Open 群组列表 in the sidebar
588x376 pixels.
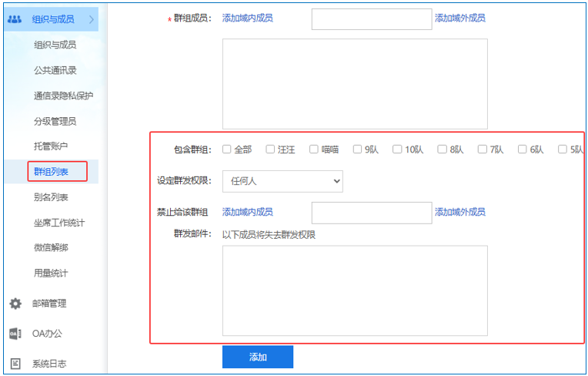(x=52, y=171)
